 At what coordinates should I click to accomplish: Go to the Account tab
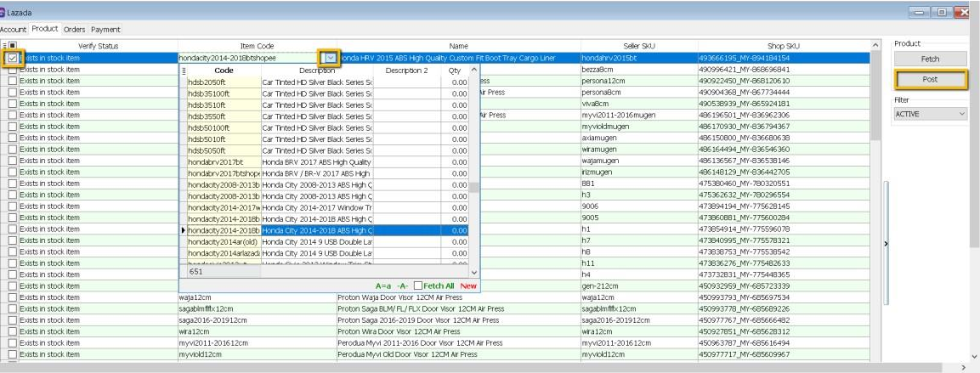pos(14,30)
